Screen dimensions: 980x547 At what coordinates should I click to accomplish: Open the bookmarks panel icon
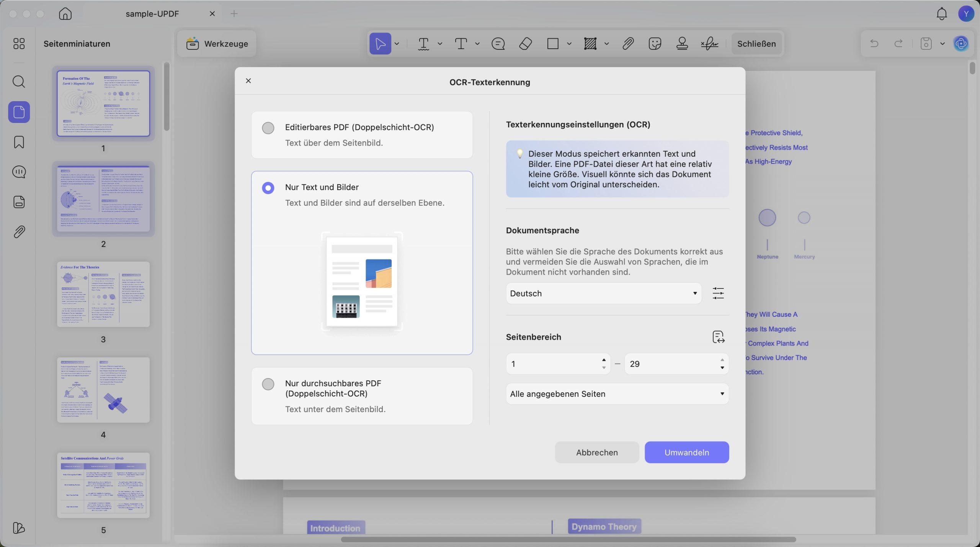(x=19, y=142)
